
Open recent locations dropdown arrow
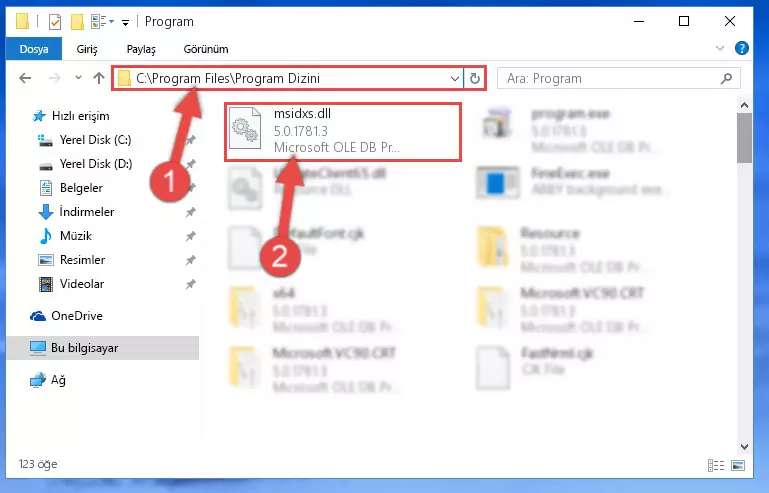click(x=78, y=78)
